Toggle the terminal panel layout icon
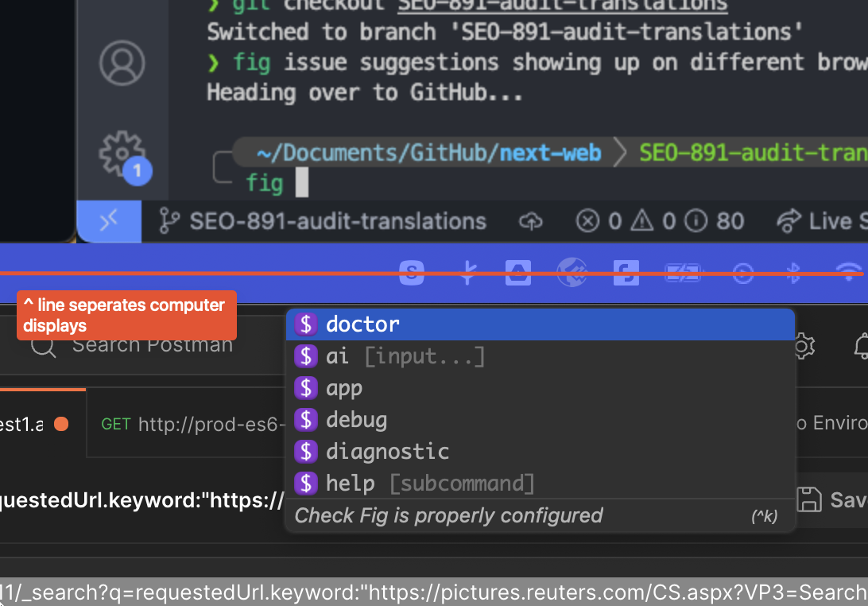868x606 pixels. tap(109, 221)
